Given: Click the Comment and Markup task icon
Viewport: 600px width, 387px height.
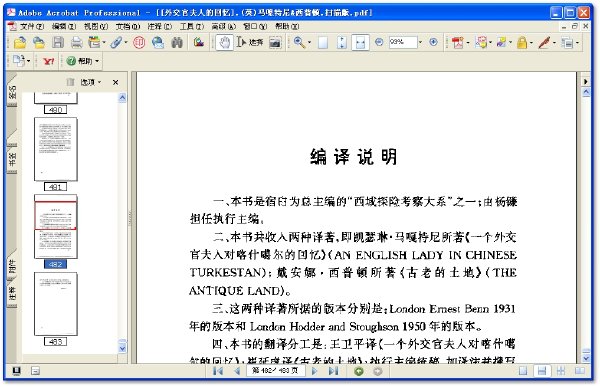Looking at the screenshot, I should pos(481,42).
